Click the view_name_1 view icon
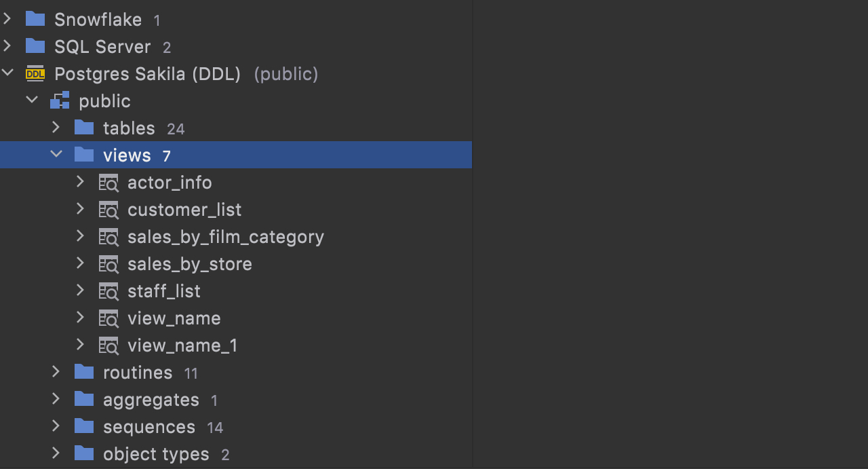Image resolution: width=868 pixels, height=469 pixels. [108, 345]
